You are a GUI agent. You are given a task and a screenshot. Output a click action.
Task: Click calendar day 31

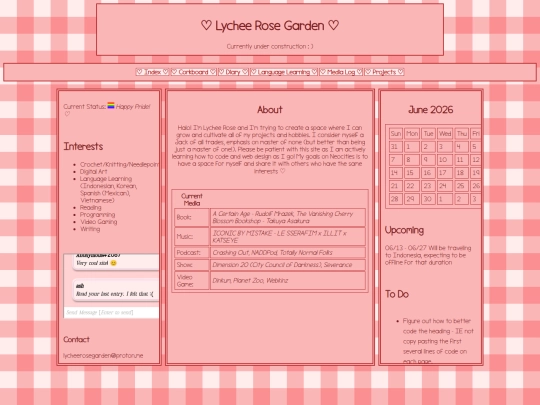(x=396, y=147)
